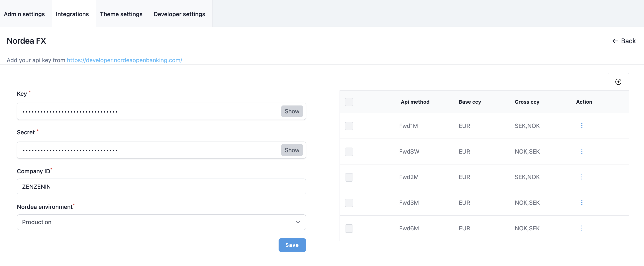Screen dimensions: 644x266
Task: Open three-dot action menu for Fwd1M row
Action: [x=581, y=126]
